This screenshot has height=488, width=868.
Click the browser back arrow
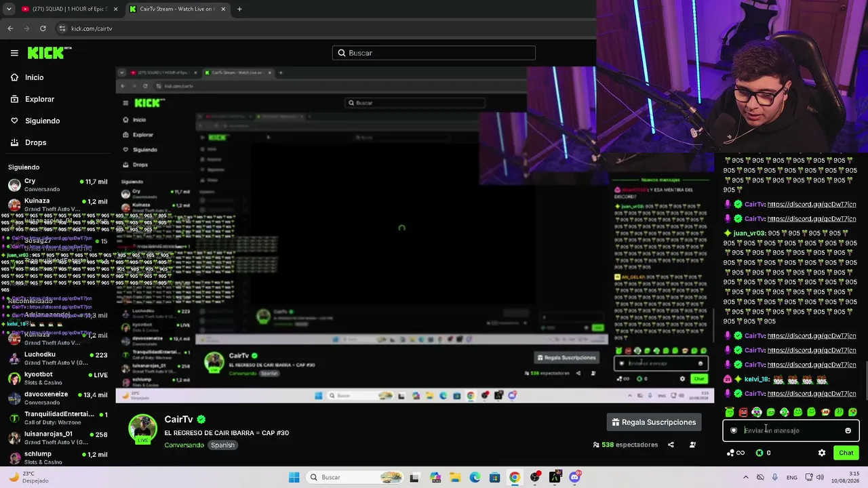[10, 28]
